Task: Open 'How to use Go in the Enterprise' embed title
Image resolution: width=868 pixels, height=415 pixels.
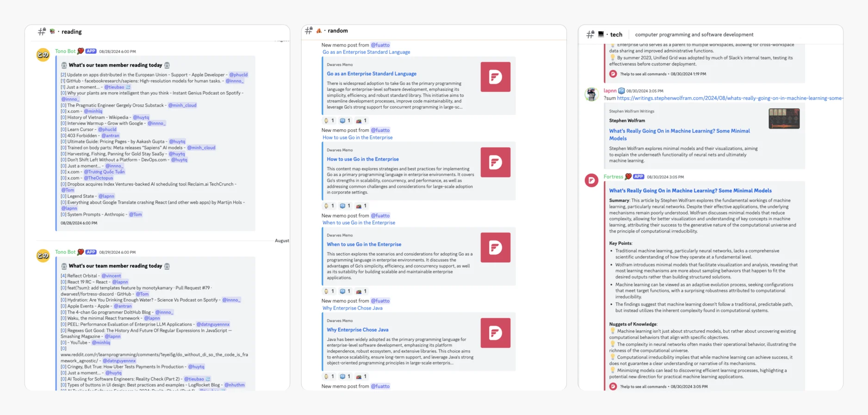Action: tap(363, 159)
